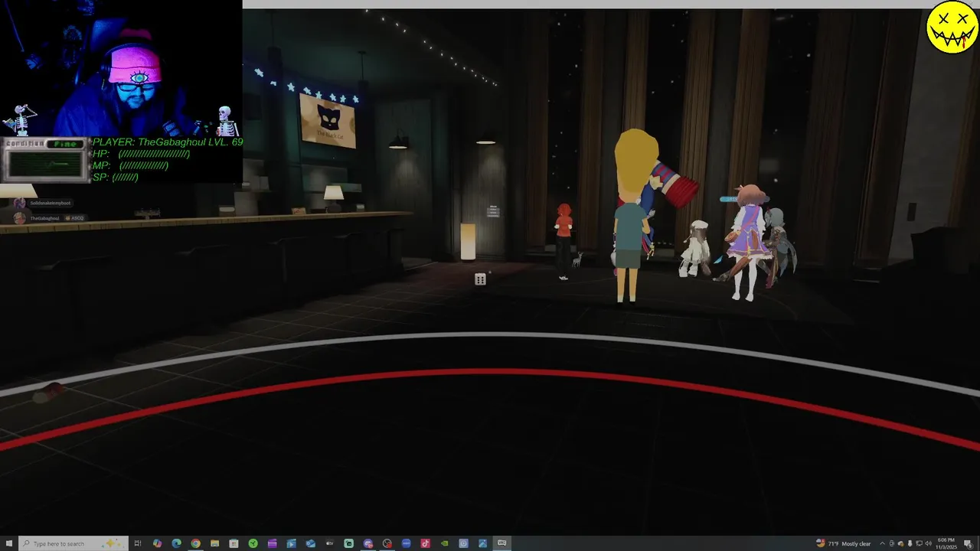Image resolution: width=980 pixels, height=551 pixels.
Task: Click the Type here to search box
Action: pyautogui.click(x=73, y=543)
